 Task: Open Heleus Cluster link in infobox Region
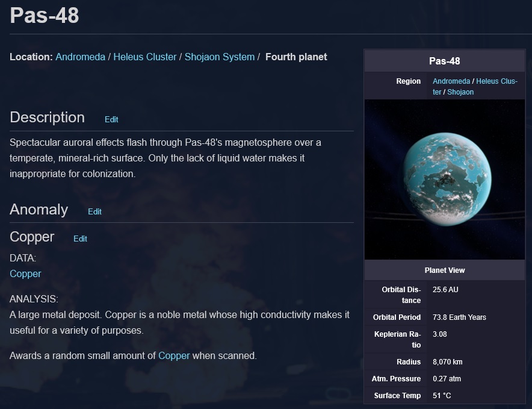tap(475, 87)
